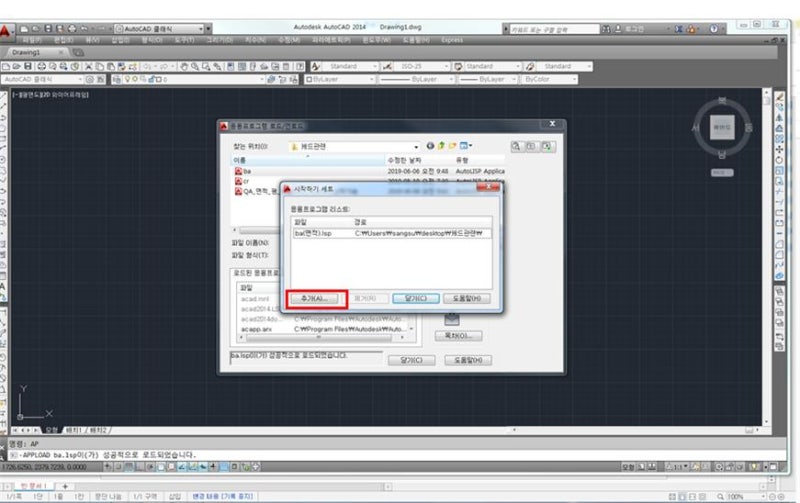Click 도움말(H) at bottom of Load Application dialog
This screenshot has height=503, width=800.
pos(468,360)
